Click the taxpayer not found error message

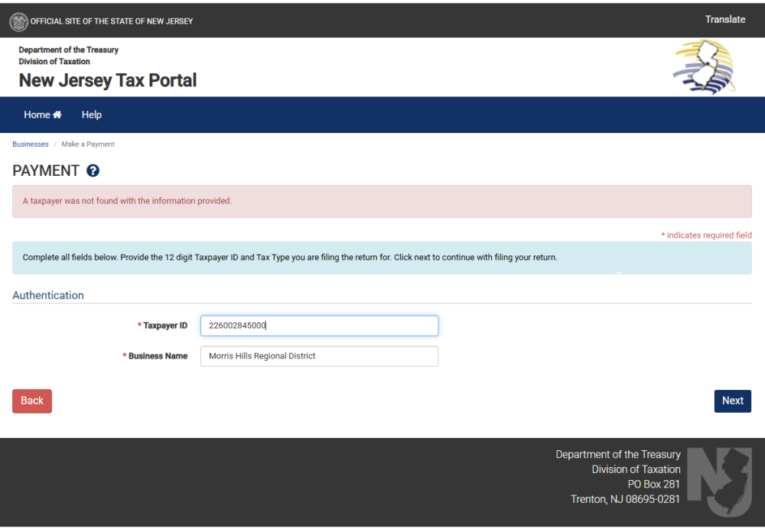pos(127,201)
